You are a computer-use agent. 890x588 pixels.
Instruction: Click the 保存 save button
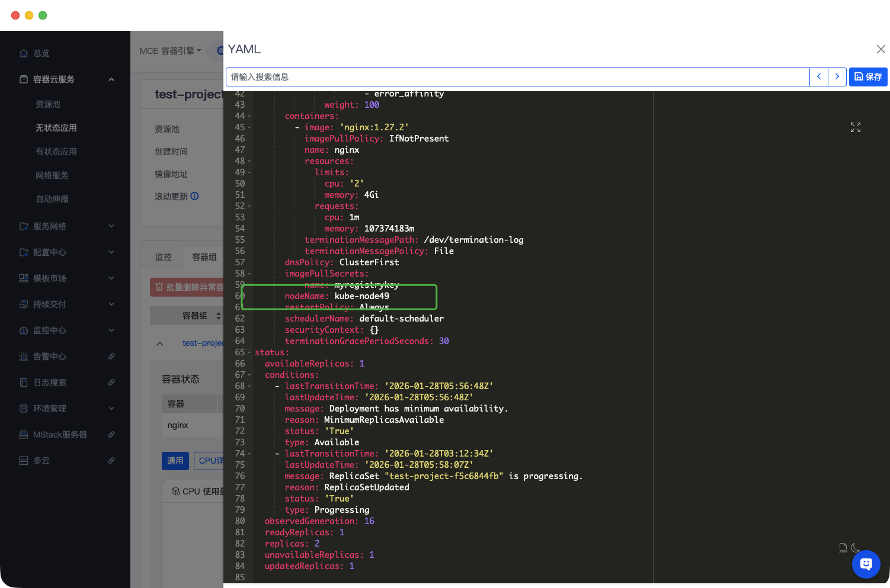pyautogui.click(x=868, y=77)
